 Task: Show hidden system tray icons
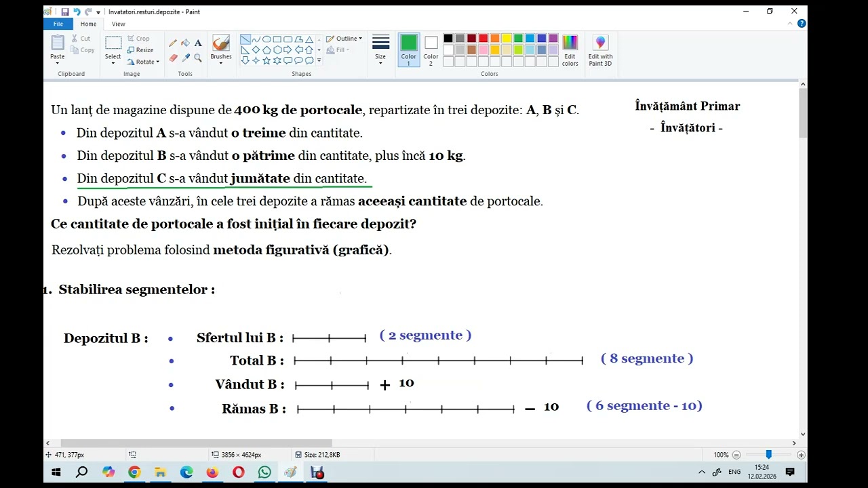tap(702, 472)
